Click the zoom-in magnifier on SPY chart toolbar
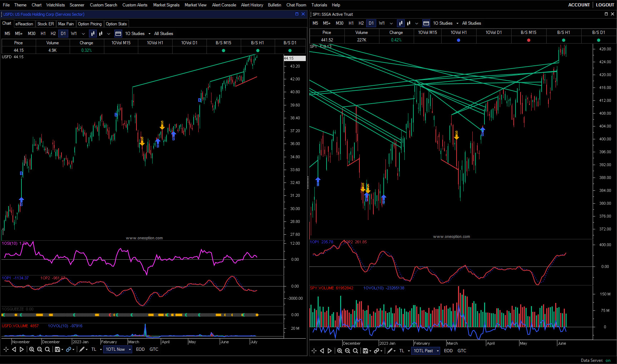 click(339, 351)
